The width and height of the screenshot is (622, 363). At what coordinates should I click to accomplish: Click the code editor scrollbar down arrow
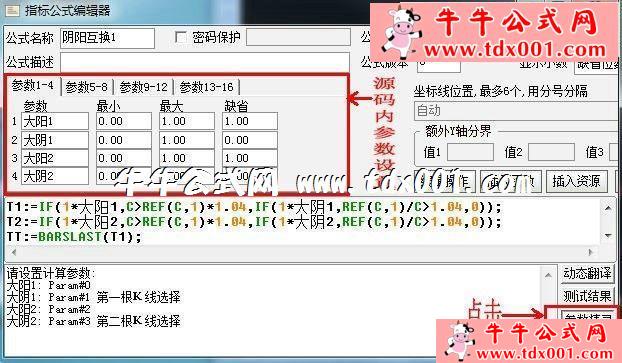coord(608,236)
